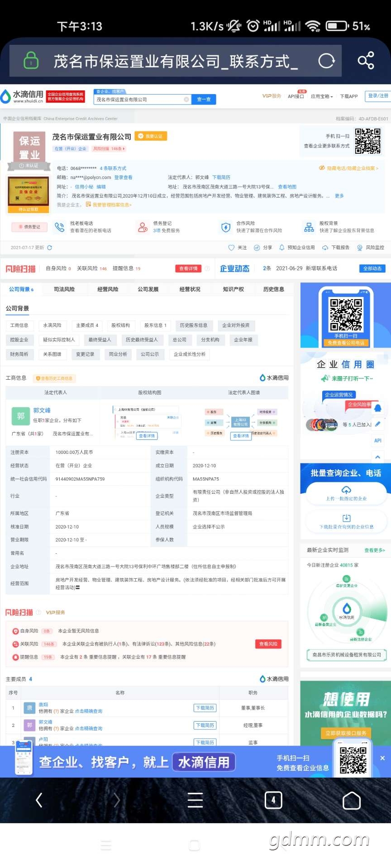Switch to the 司法风险 tab
This screenshot has height=868, width=391.
(x=64, y=289)
